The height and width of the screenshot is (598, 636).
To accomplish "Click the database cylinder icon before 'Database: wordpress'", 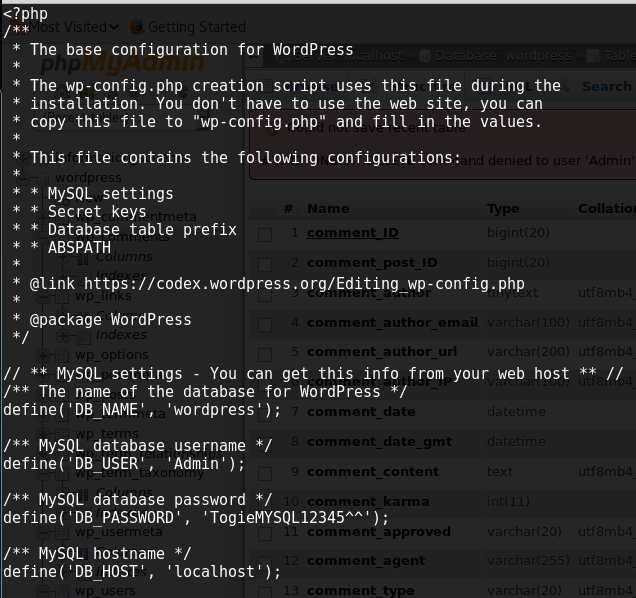I will (x=425, y=56).
